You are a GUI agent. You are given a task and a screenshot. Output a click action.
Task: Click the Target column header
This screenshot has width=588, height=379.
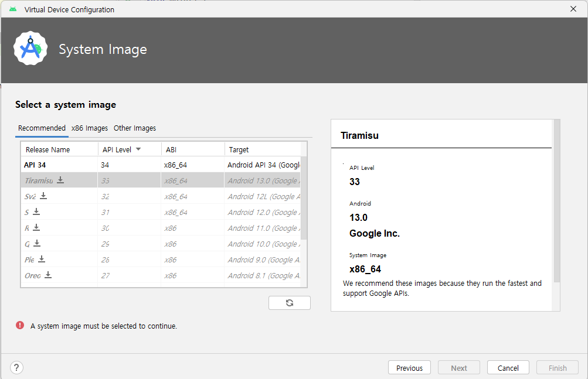pos(263,149)
